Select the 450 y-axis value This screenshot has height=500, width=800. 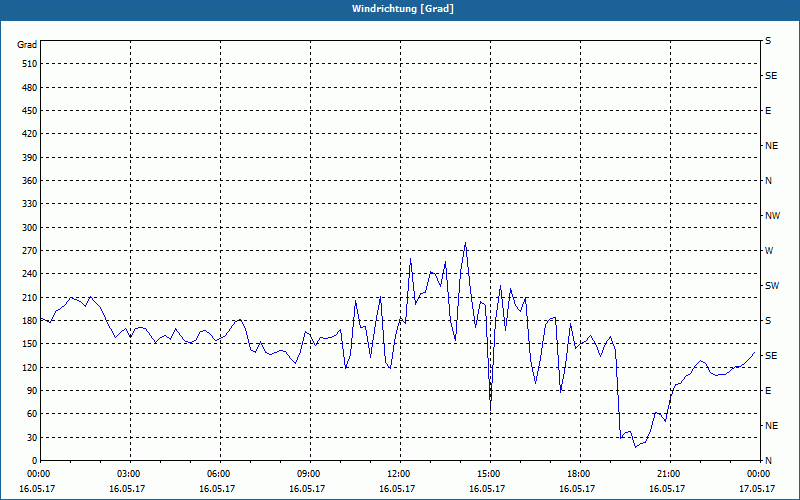tap(29, 111)
